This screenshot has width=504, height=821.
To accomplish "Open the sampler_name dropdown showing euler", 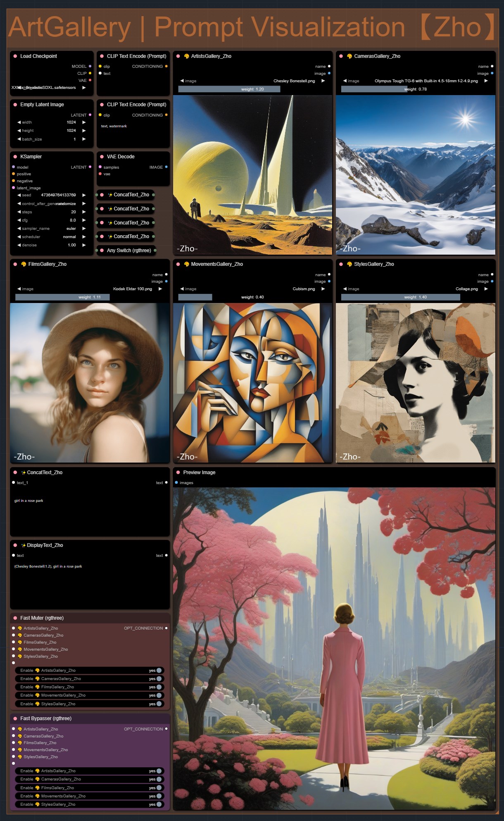I will click(51, 229).
